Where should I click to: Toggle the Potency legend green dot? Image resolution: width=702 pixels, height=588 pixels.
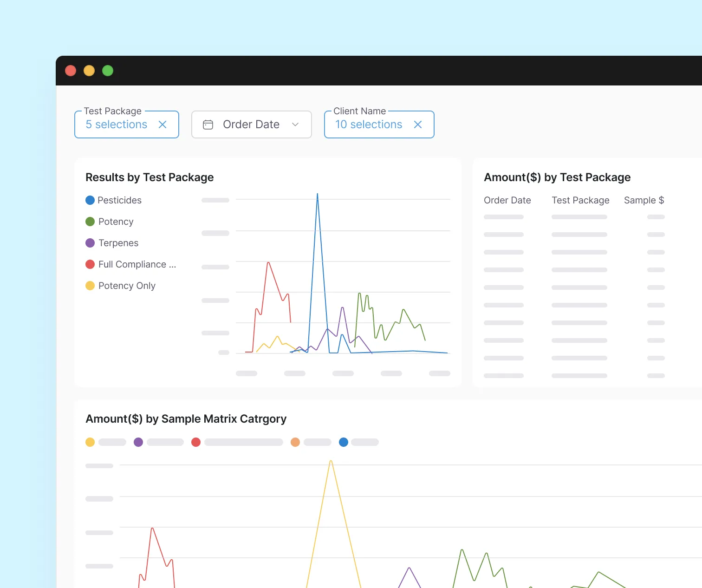click(90, 222)
